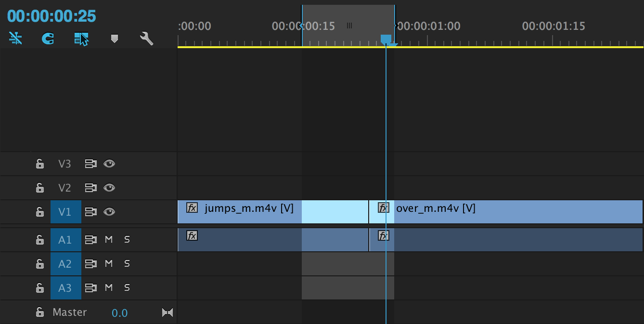Mute audio track A1

pyautogui.click(x=109, y=239)
